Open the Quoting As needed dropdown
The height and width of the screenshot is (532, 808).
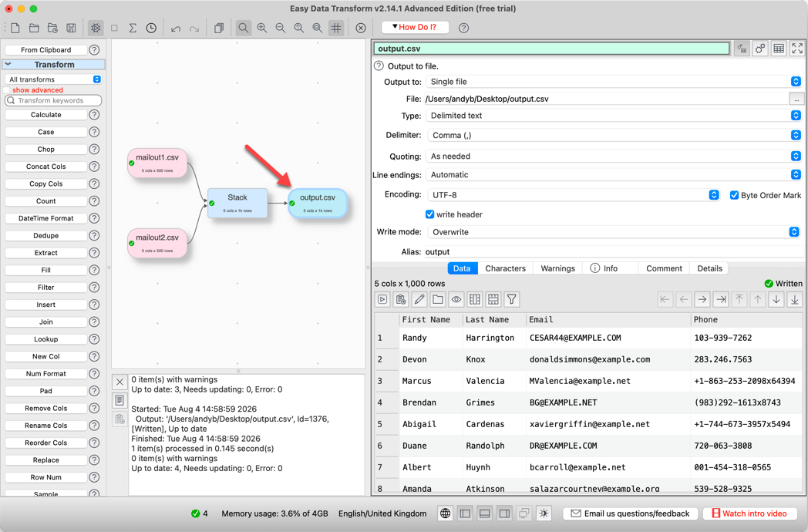click(614, 157)
